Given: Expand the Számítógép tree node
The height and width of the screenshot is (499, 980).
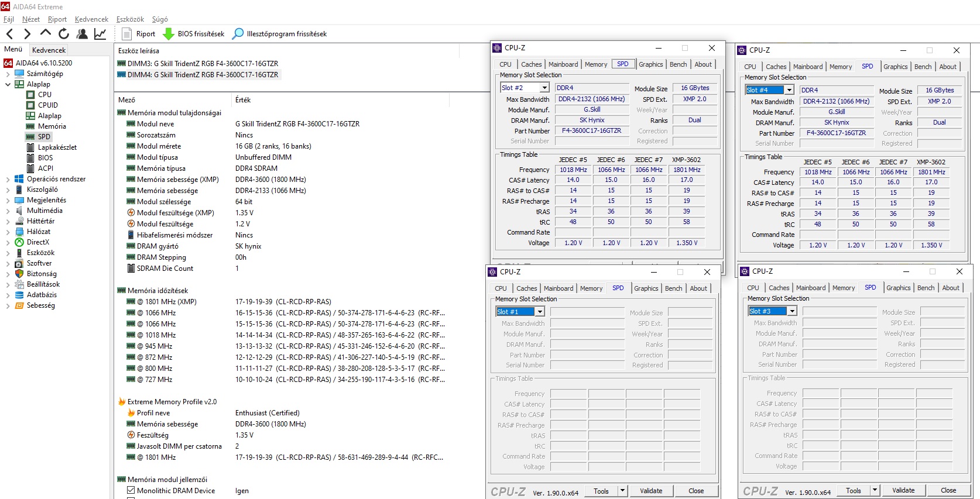Looking at the screenshot, I should click(x=8, y=74).
